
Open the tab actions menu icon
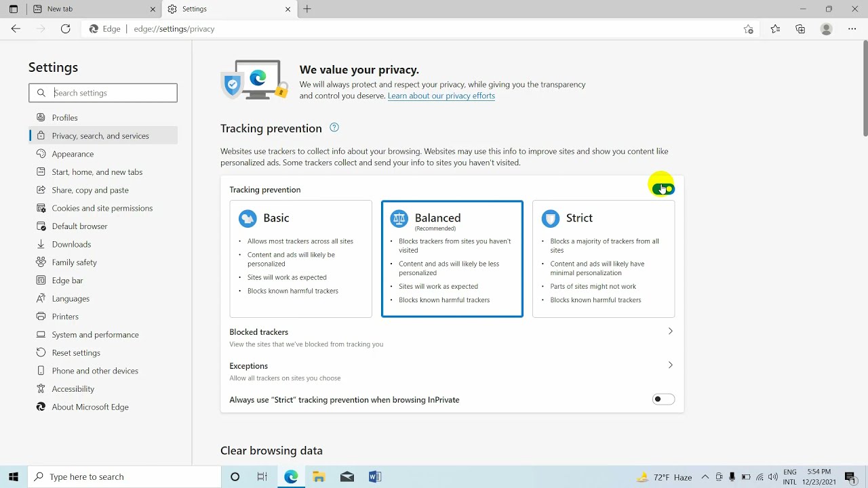pos(13,9)
